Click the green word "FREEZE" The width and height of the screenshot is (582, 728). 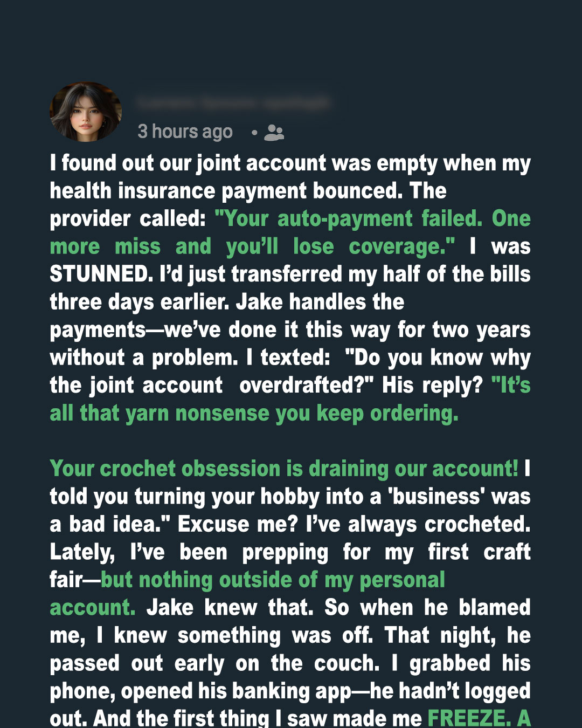tap(467, 718)
